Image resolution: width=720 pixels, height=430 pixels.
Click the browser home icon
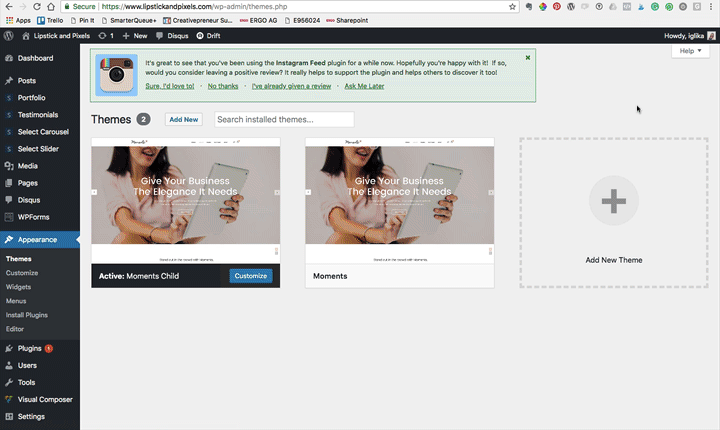(x=51, y=6)
